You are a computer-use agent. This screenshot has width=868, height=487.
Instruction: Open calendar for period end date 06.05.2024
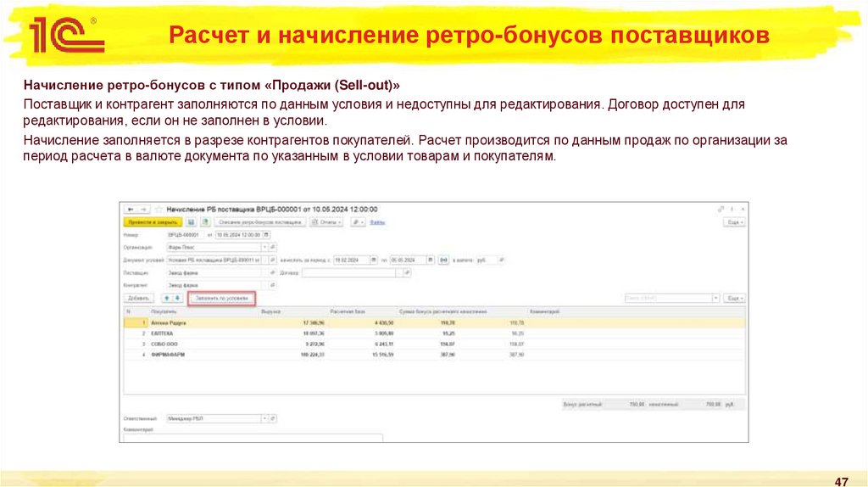(430, 260)
